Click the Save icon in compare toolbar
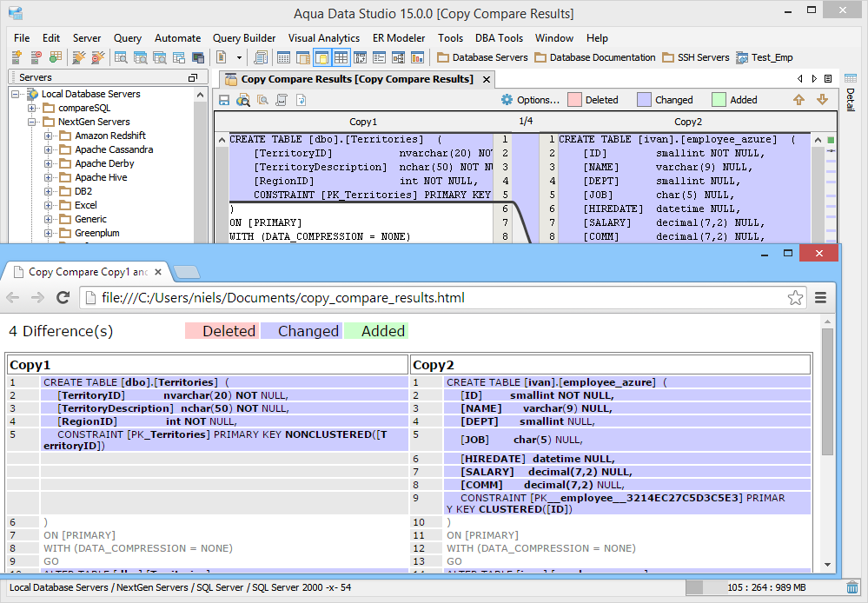The width and height of the screenshot is (868, 603). (x=224, y=100)
